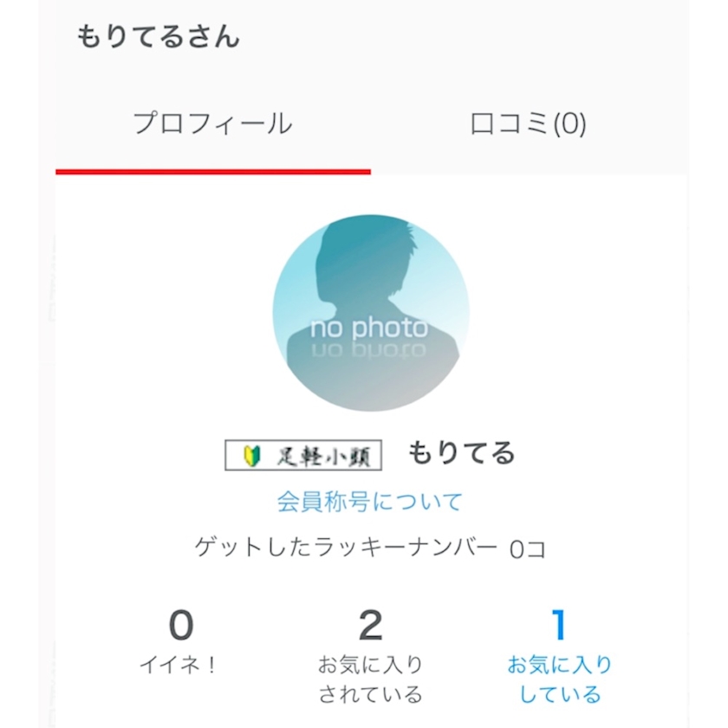Click the もりてるさん page header title
Viewport: 728px width, 728px height.
tap(158, 37)
